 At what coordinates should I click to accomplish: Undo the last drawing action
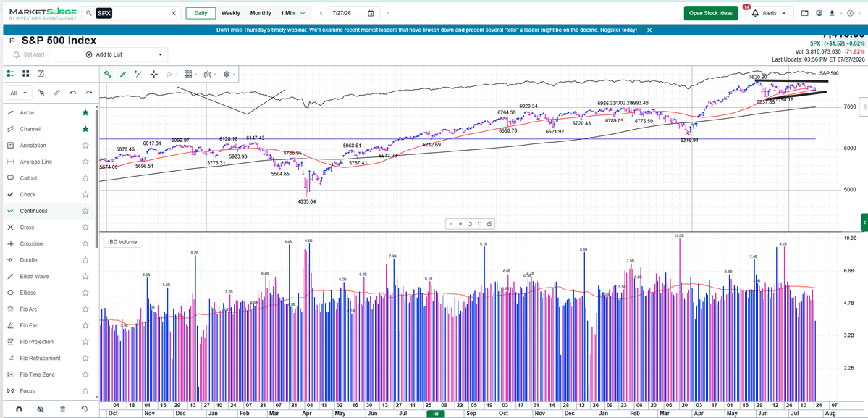pos(73,93)
